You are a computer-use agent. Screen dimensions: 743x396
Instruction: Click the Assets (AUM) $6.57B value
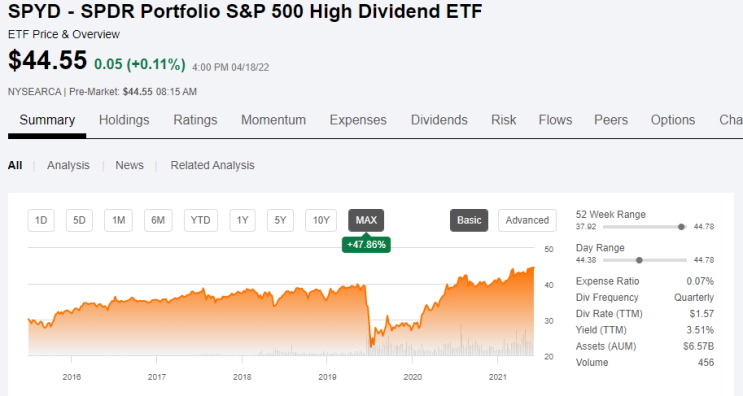coord(698,346)
